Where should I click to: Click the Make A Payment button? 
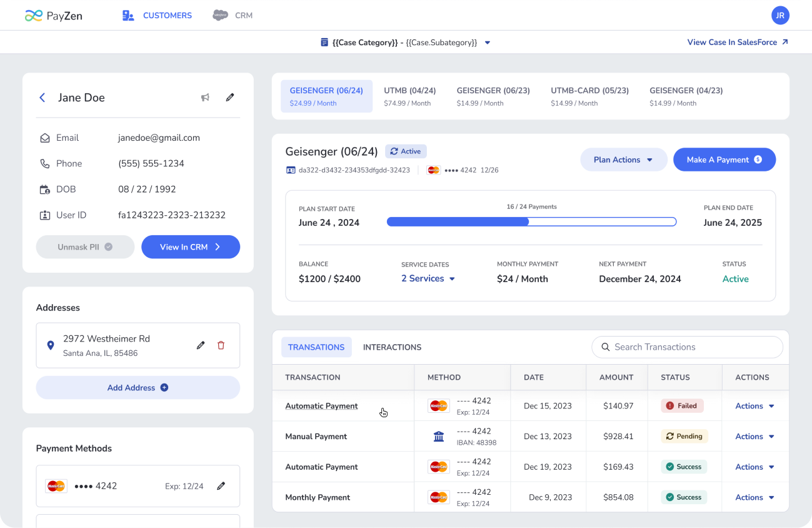724,160
